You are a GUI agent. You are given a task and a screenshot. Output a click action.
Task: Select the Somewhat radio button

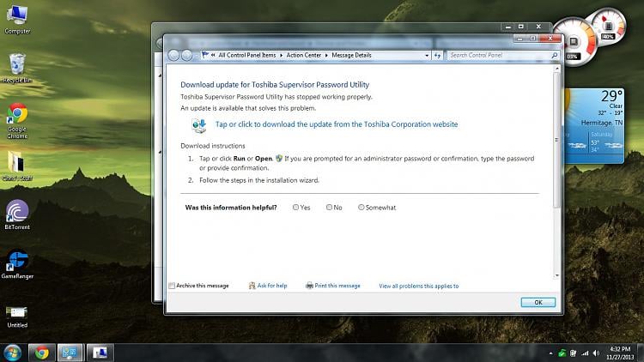coord(361,208)
